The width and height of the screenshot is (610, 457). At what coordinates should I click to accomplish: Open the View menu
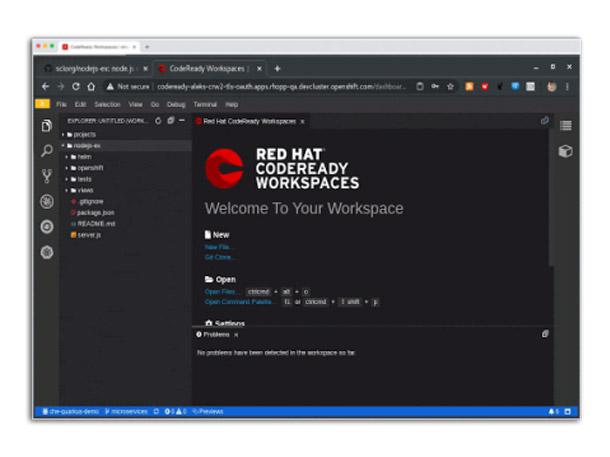(x=135, y=104)
